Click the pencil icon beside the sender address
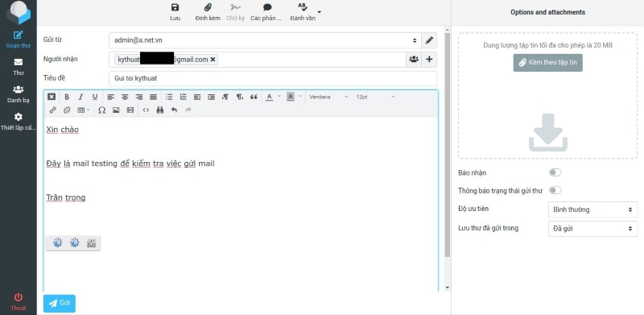This screenshot has width=644, height=315. 429,40
